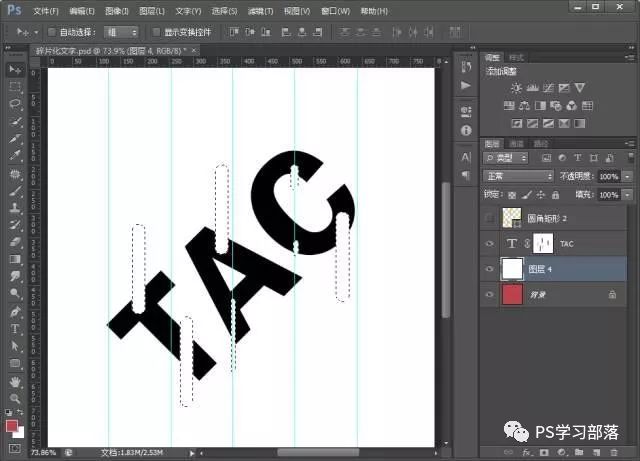
Task: Choose the Horizontal Type tool
Action: (x=15, y=329)
